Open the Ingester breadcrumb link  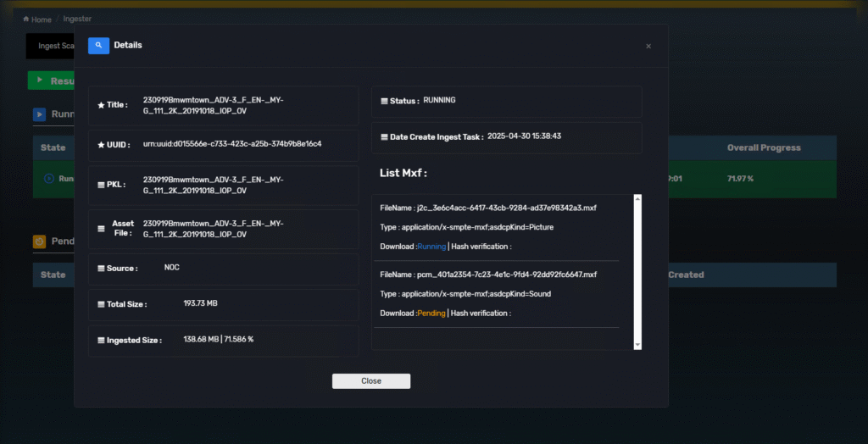77,19
